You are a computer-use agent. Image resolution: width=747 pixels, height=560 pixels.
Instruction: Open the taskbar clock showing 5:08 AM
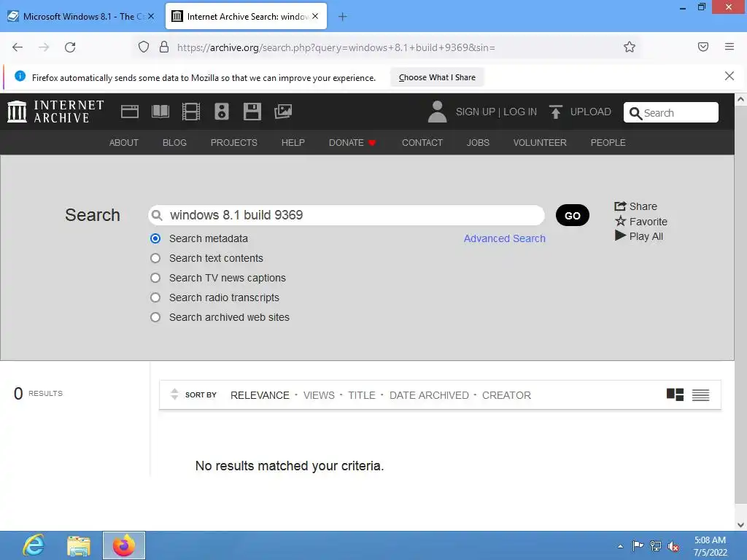pos(710,545)
